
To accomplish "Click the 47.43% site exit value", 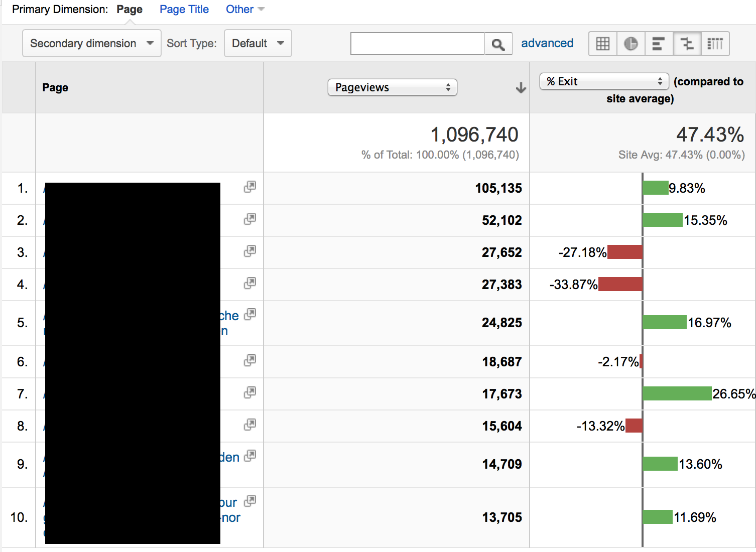I will point(710,134).
